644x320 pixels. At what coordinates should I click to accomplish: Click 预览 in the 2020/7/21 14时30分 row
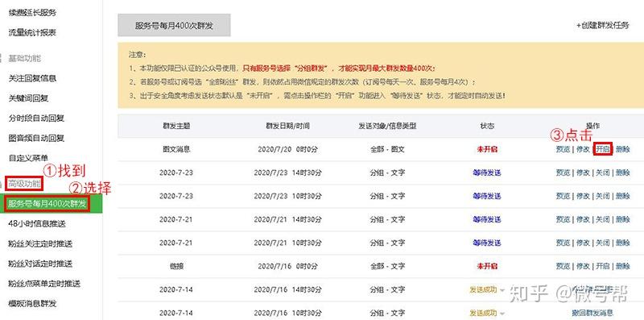(x=563, y=219)
